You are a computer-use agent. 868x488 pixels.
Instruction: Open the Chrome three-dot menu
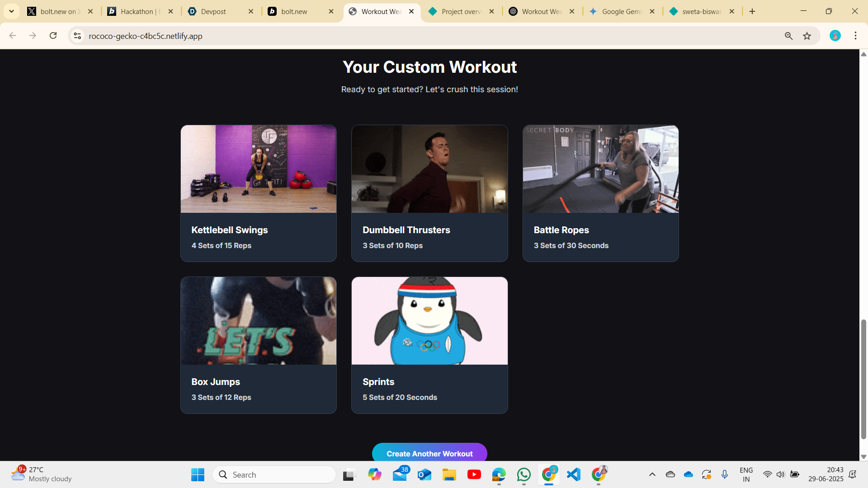[855, 36]
